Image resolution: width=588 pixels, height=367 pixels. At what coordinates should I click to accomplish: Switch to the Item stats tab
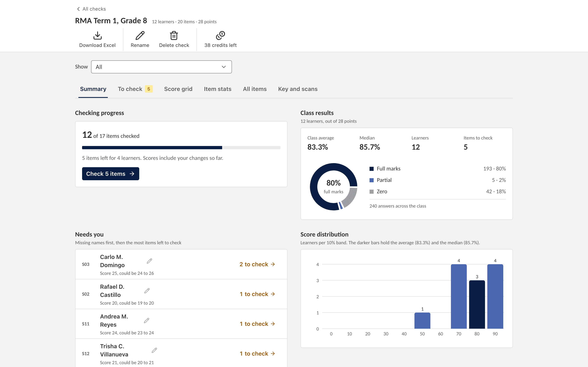pyautogui.click(x=217, y=89)
